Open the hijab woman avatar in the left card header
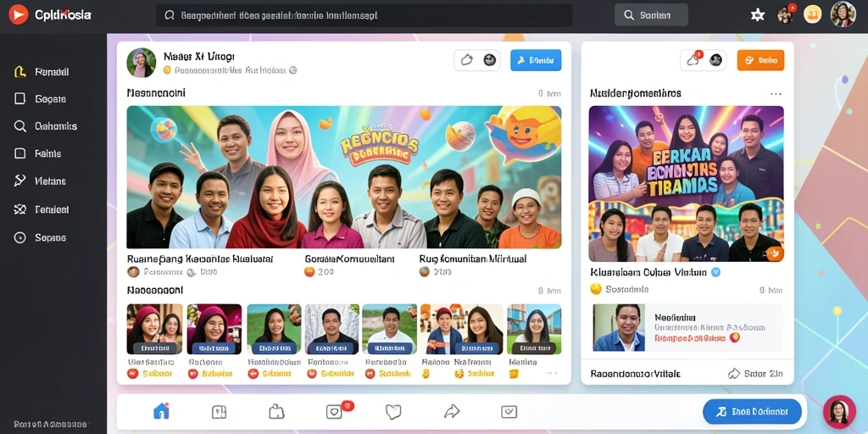 (142, 63)
